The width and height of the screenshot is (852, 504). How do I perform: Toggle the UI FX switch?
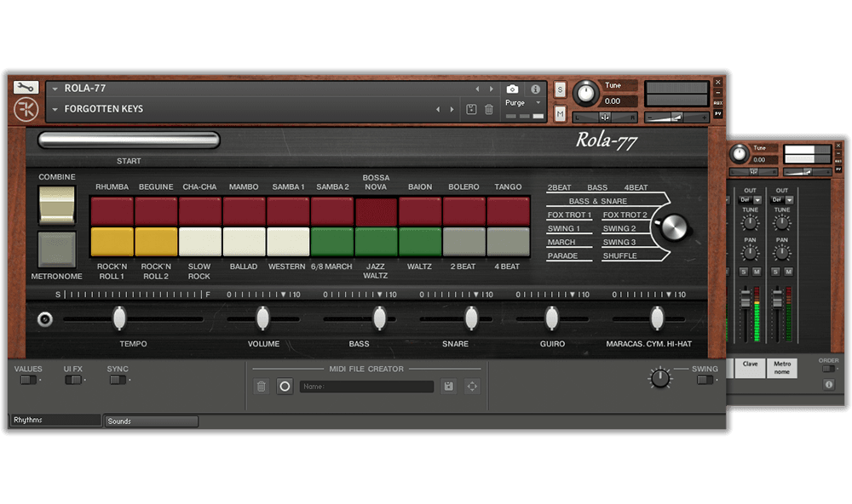coord(72,380)
